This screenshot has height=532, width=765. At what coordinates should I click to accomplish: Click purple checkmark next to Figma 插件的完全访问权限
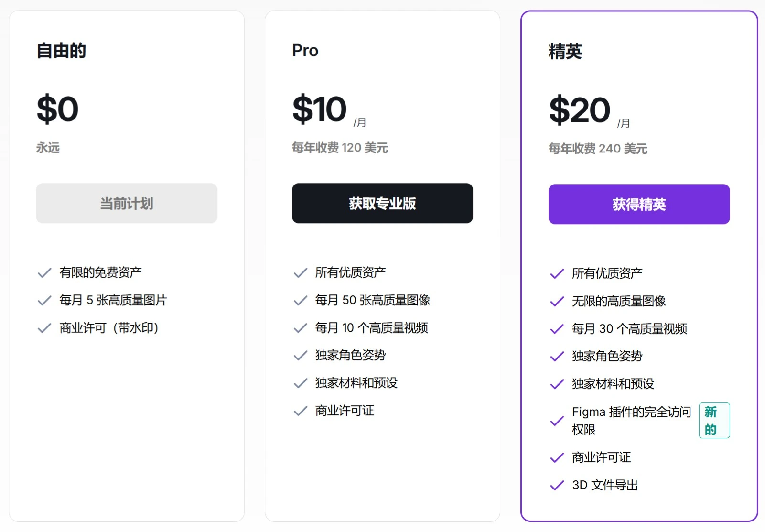[x=557, y=421]
